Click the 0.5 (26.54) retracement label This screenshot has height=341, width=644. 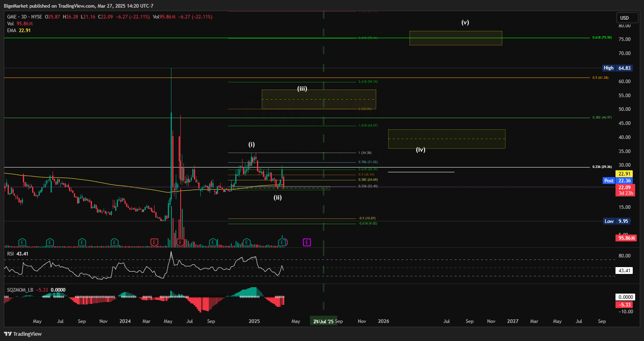click(366, 174)
